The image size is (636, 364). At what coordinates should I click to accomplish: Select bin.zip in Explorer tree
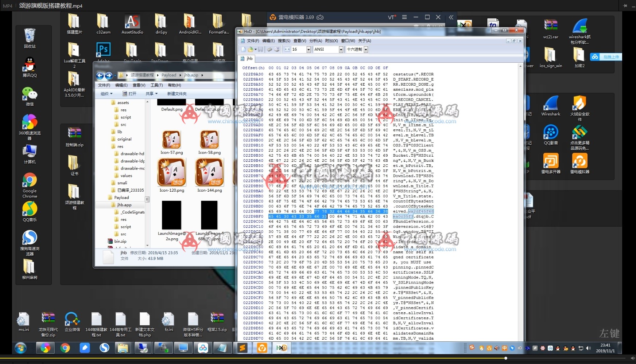pyautogui.click(x=117, y=241)
